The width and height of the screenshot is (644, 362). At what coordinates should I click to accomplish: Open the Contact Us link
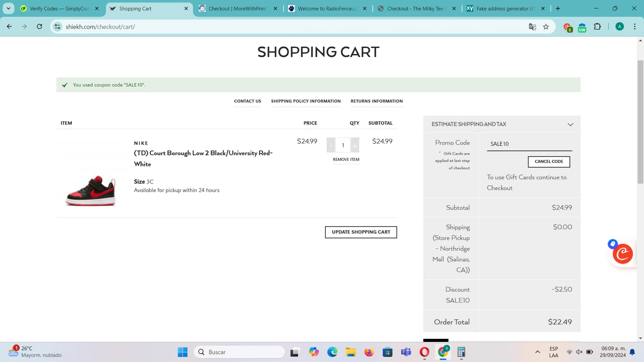coord(247,101)
